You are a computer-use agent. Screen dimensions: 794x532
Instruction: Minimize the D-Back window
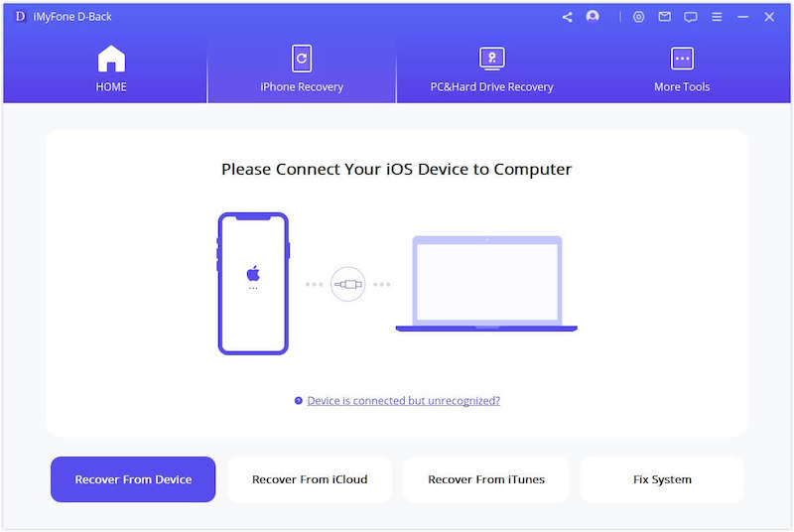click(x=742, y=17)
